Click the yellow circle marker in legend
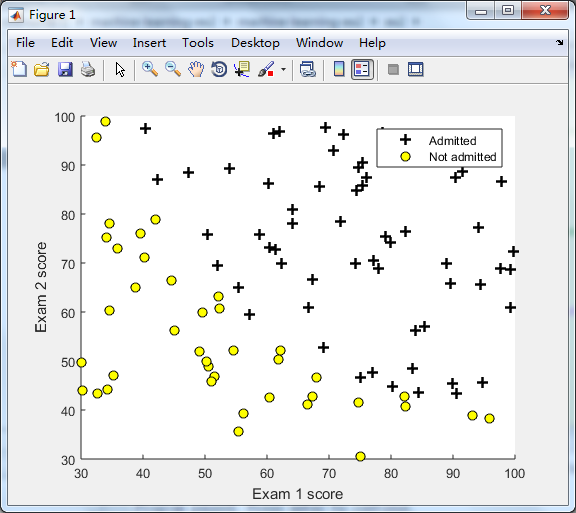576x513 pixels. (x=405, y=157)
